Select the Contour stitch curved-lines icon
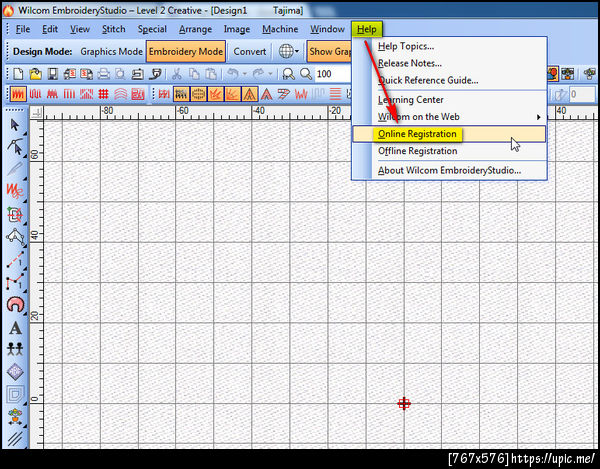 120,94
